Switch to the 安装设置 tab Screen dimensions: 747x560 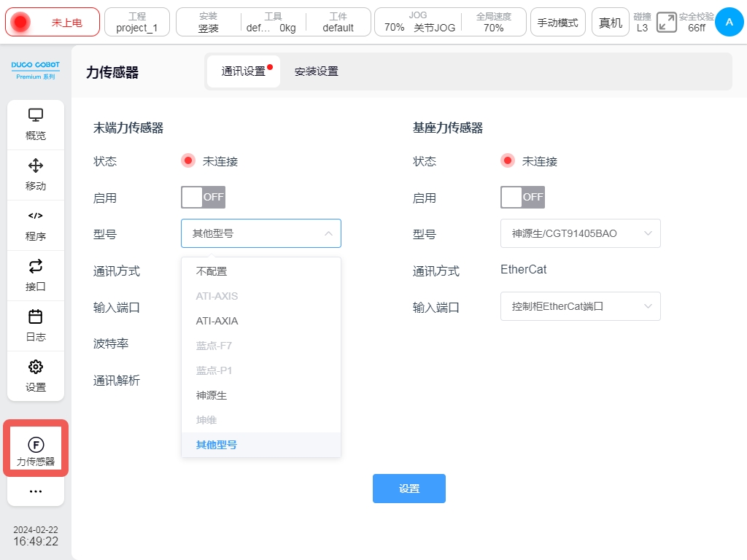tap(316, 71)
